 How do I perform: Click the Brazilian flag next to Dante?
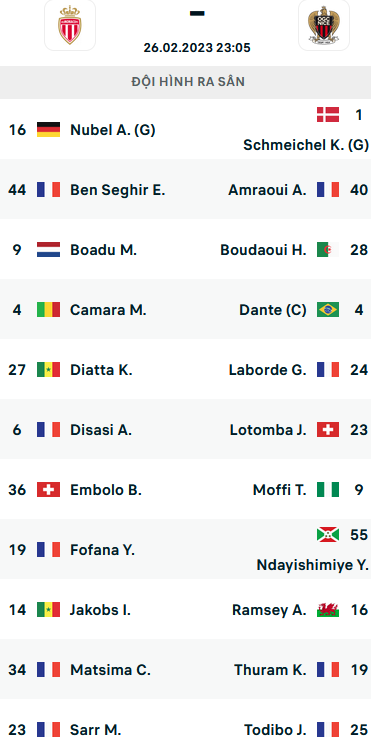(x=328, y=310)
